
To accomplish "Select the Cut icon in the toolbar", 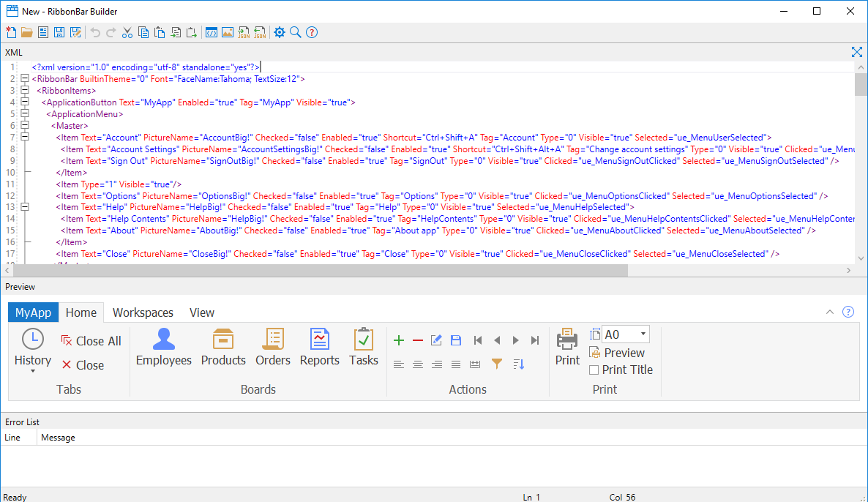I will coord(127,32).
